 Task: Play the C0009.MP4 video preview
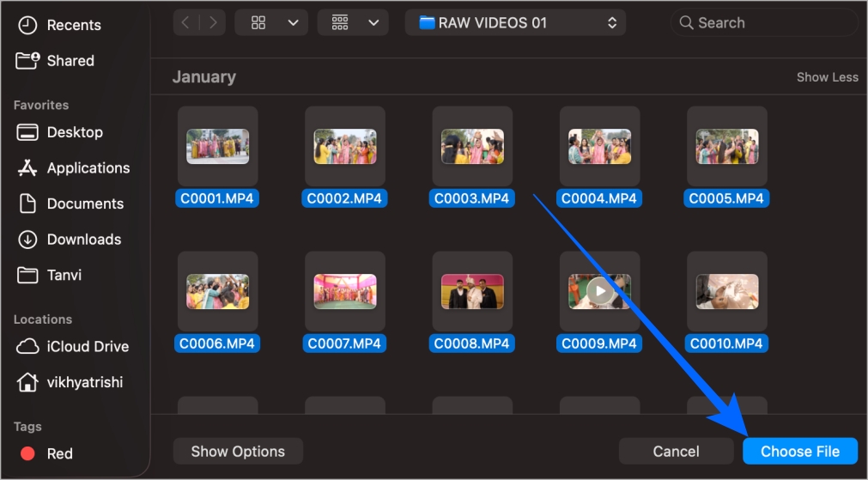599,290
